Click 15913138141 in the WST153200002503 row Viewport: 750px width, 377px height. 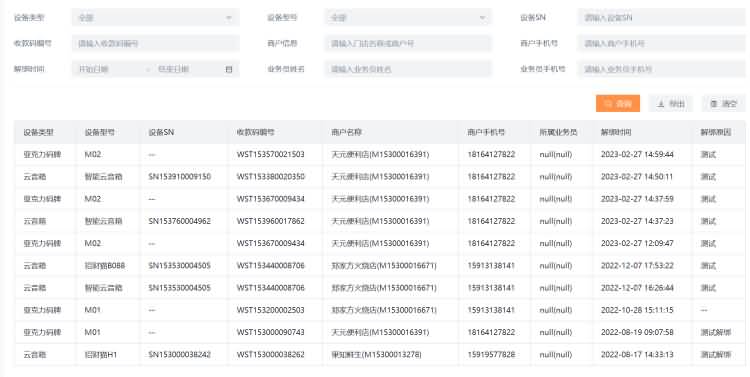[x=491, y=310]
